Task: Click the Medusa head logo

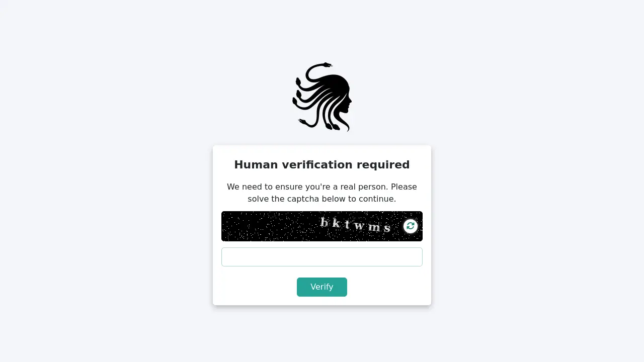Action: click(322, 97)
